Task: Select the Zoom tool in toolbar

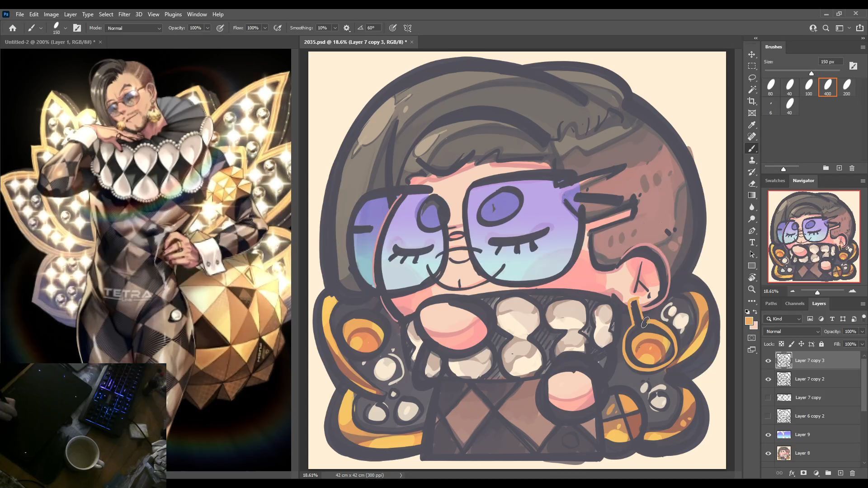Action: [x=752, y=289]
